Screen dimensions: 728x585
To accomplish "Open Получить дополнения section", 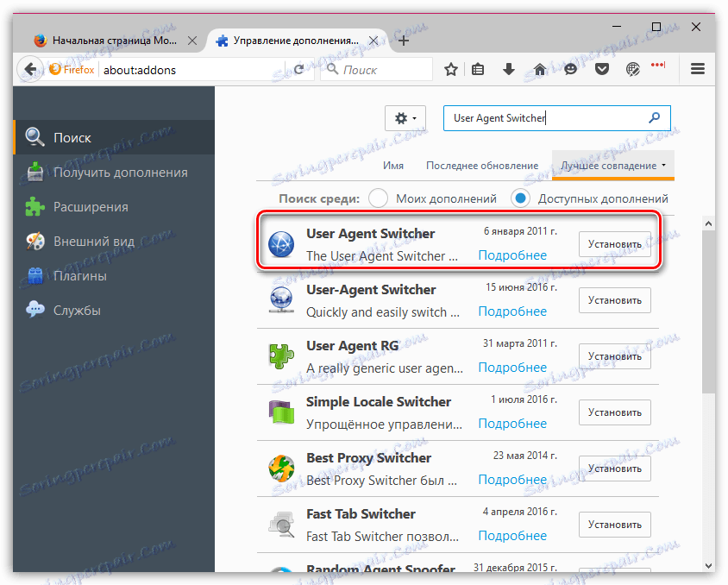I will tap(114, 173).
